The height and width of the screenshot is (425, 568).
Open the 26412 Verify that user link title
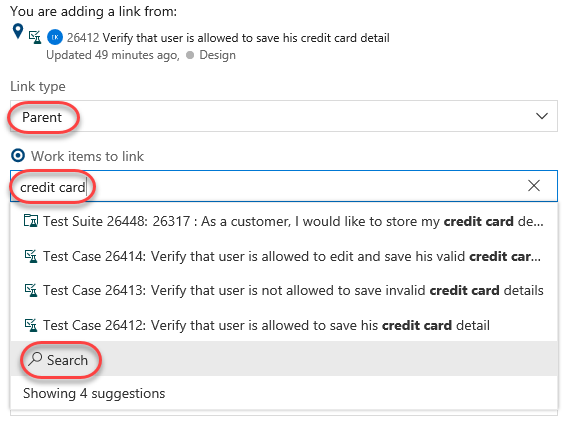point(228,38)
